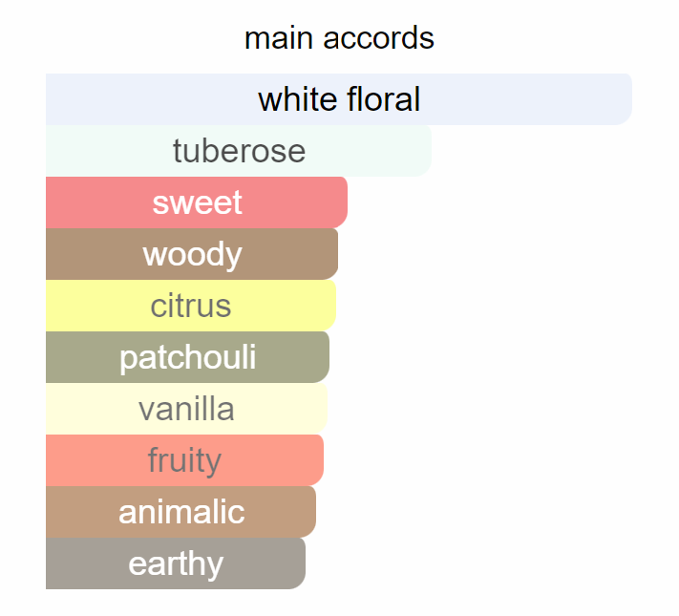Click the word "sweet"
The height and width of the screenshot is (616, 679).
click(197, 202)
